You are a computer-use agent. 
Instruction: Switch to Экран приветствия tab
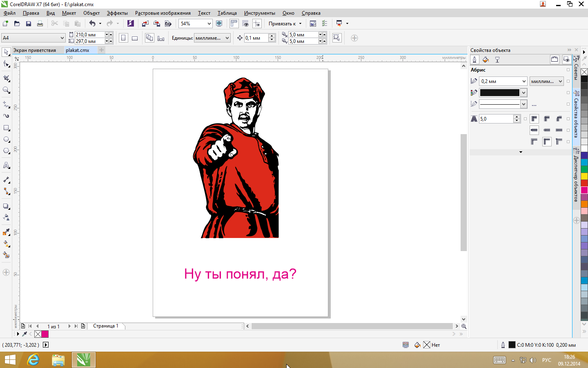(35, 50)
